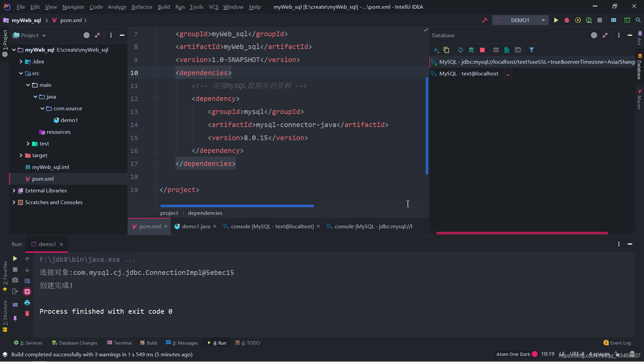Run with coverage icon
The height and width of the screenshot is (362, 644).
point(578,20)
